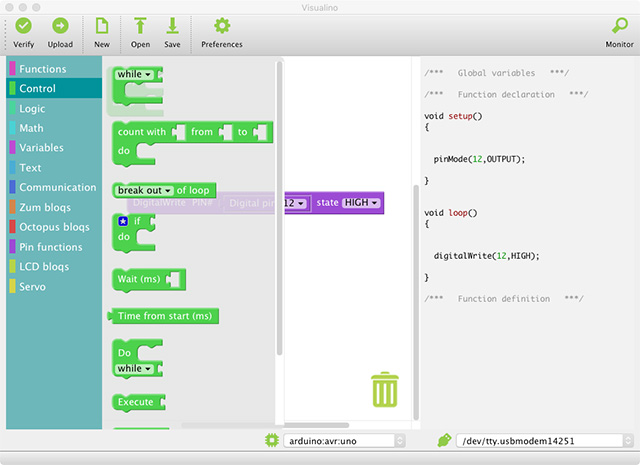Open the Pin functions category
Viewport: 640px width, 465px height.
(50, 247)
